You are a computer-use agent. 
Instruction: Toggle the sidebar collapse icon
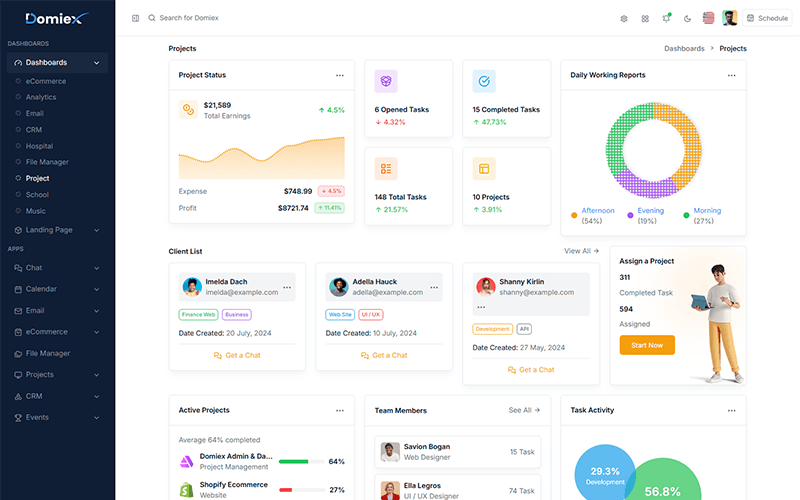point(135,18)
